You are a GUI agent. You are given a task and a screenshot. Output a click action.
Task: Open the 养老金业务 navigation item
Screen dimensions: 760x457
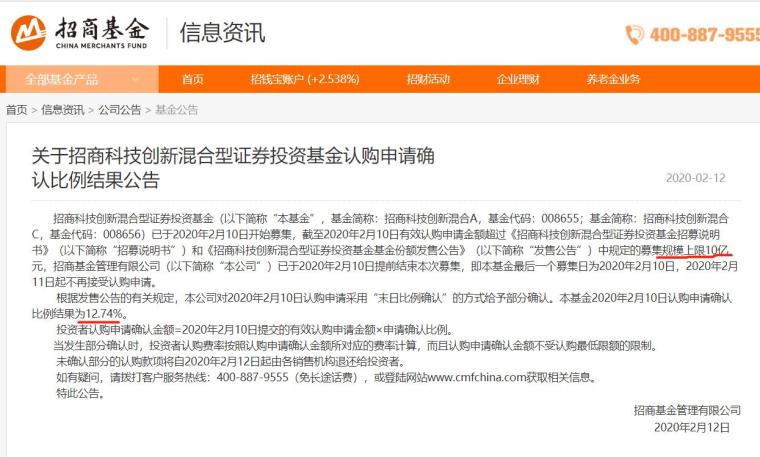613,79
